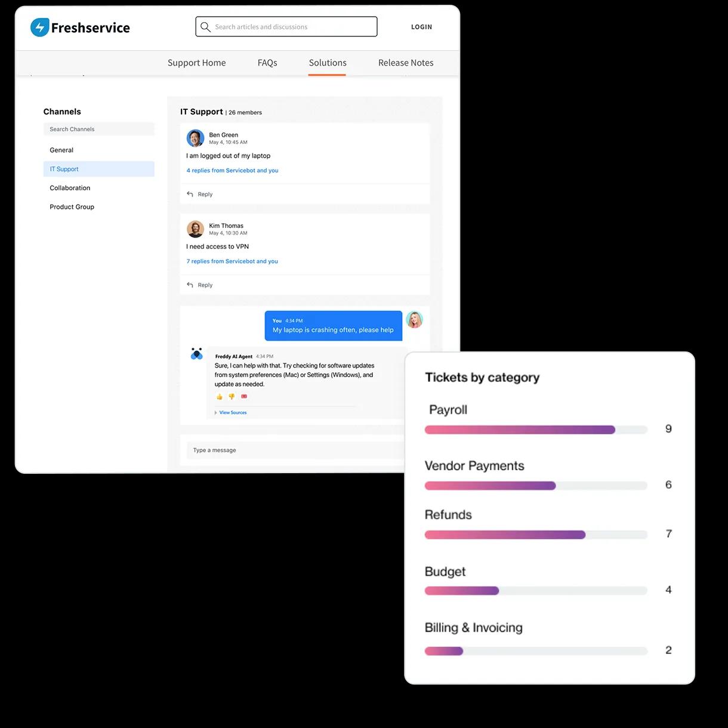Screen dimensions: 728x728
Task: Click Ben Green's profile avatar
Action: (x=195, y=138)
